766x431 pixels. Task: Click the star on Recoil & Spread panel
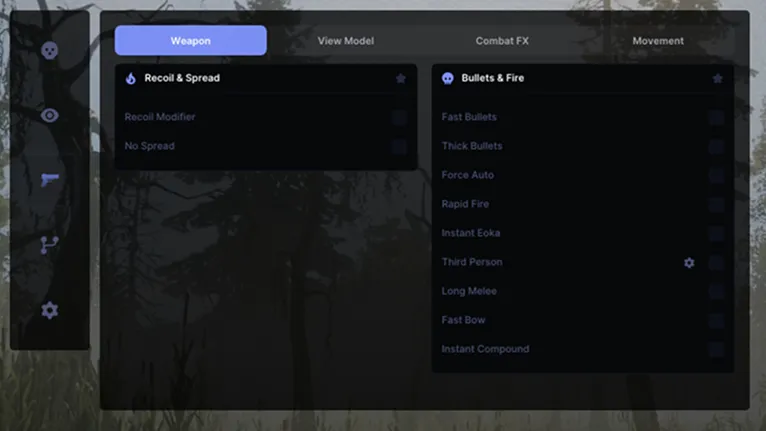click(401, 78)
